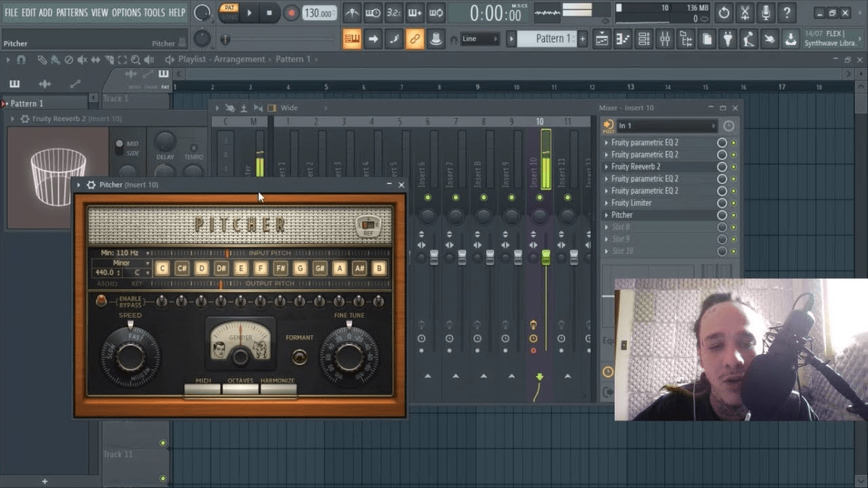Open the Line snap mode dropdown

[480, 39]
